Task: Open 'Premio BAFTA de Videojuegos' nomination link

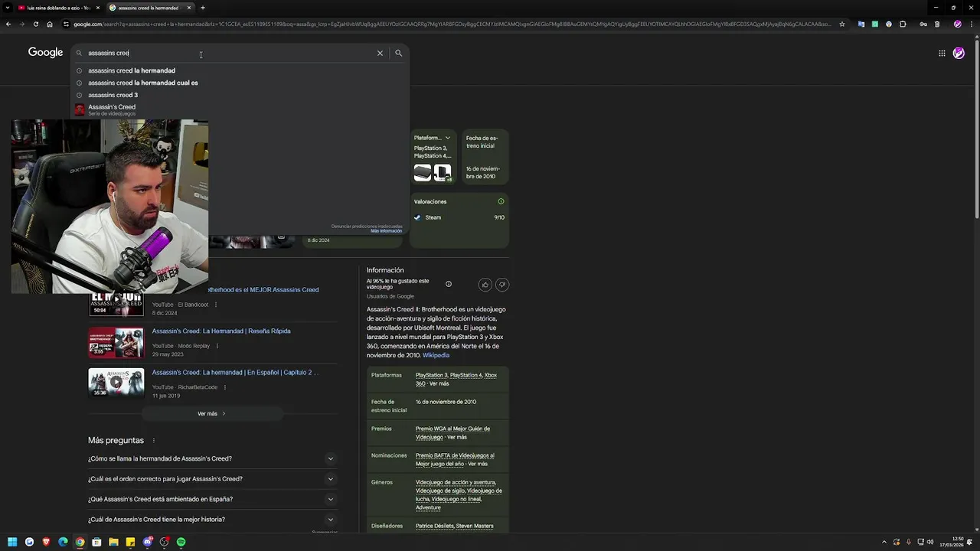Action: [455, 459]
